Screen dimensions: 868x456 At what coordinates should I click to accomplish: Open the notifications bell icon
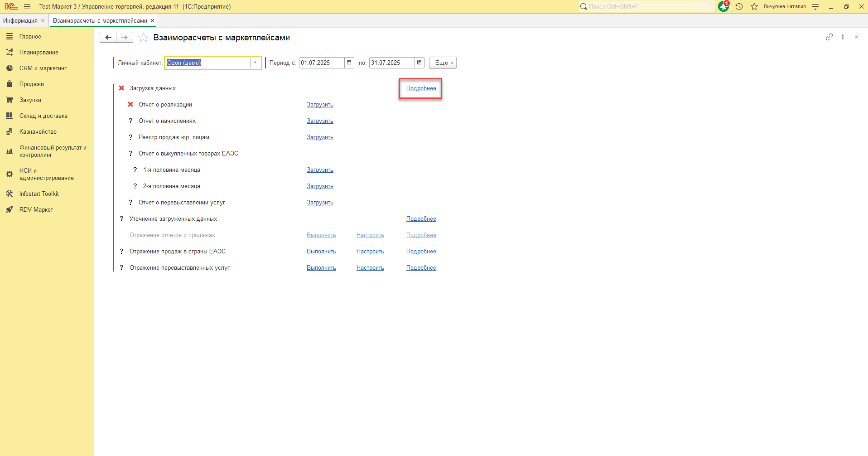723,6
